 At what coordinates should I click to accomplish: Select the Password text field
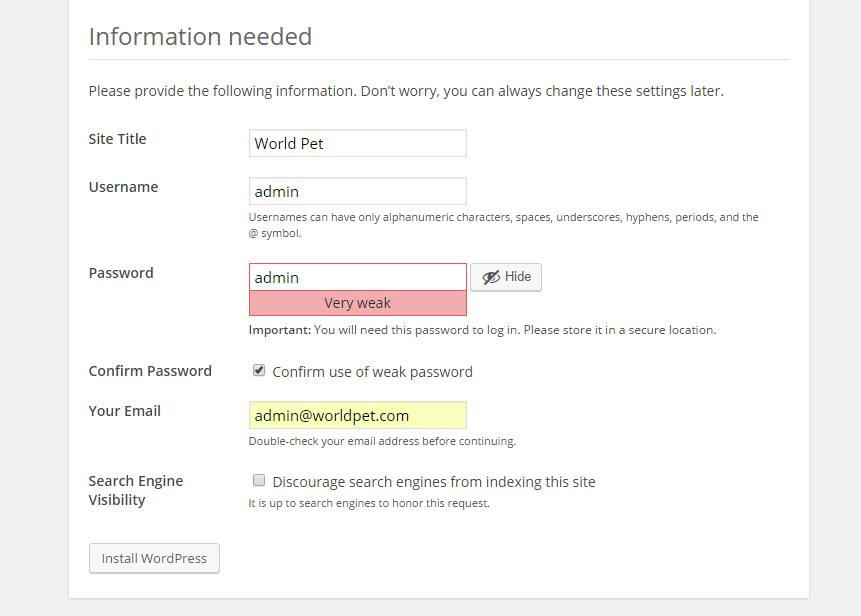tap(357, 277)
